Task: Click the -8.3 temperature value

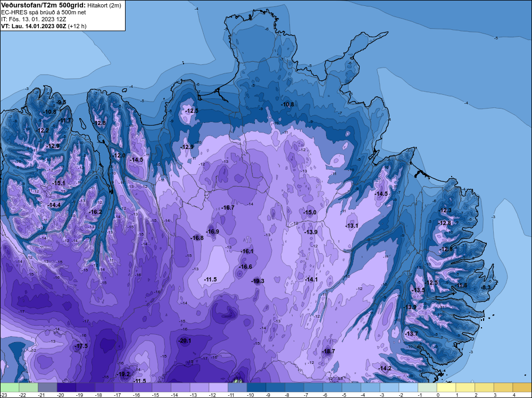Action: 486,287
